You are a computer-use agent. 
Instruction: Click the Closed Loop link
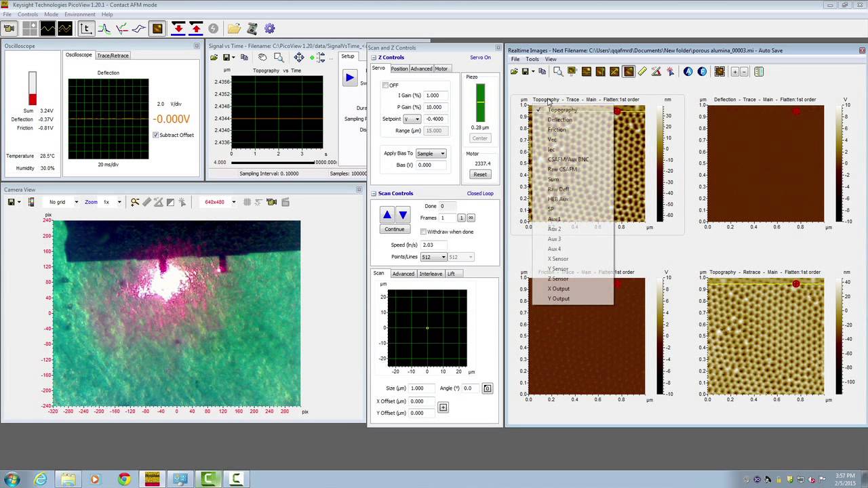[x=480, y=194]
